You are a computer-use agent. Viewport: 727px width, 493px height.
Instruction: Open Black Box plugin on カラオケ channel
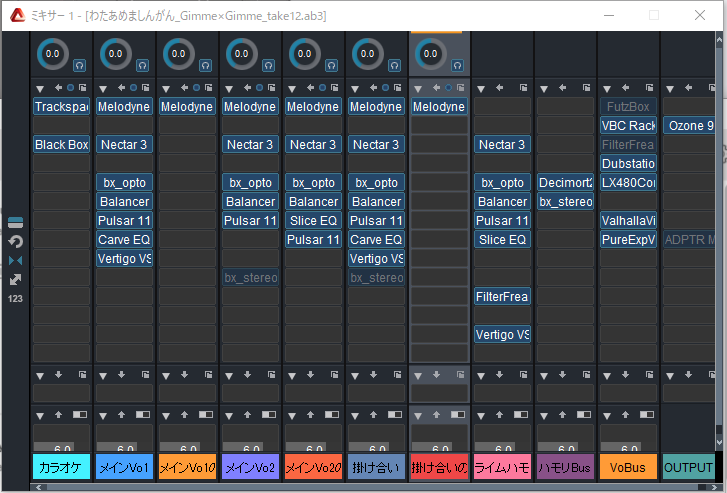point(61,145)
